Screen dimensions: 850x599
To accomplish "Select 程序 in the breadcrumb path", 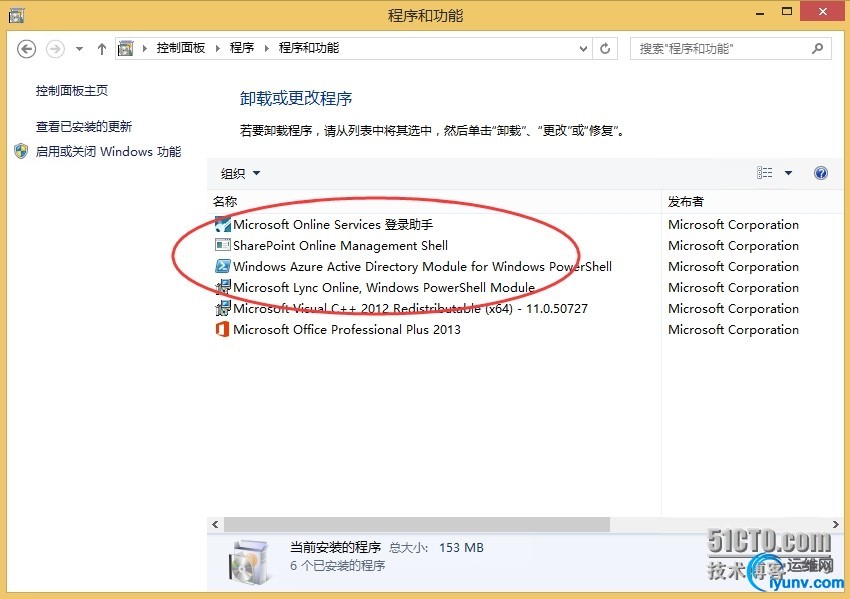I will pyautogui.click(x=242, y=48).
